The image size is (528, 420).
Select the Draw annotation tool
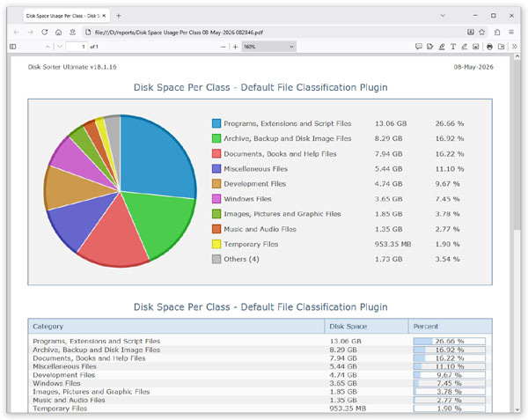(x=465, y=47)
